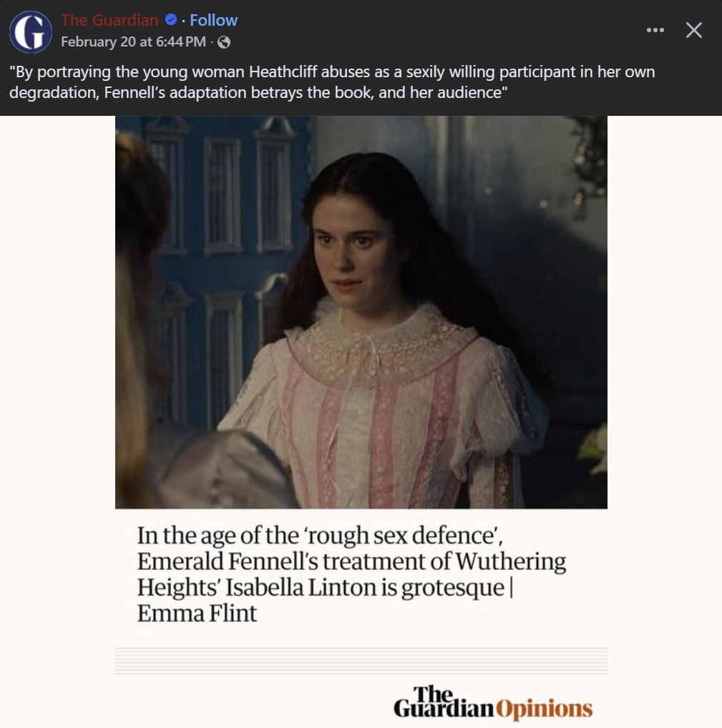Follow The Guardian page
Screen dimensions: 722x728
[x=213, y=20]
